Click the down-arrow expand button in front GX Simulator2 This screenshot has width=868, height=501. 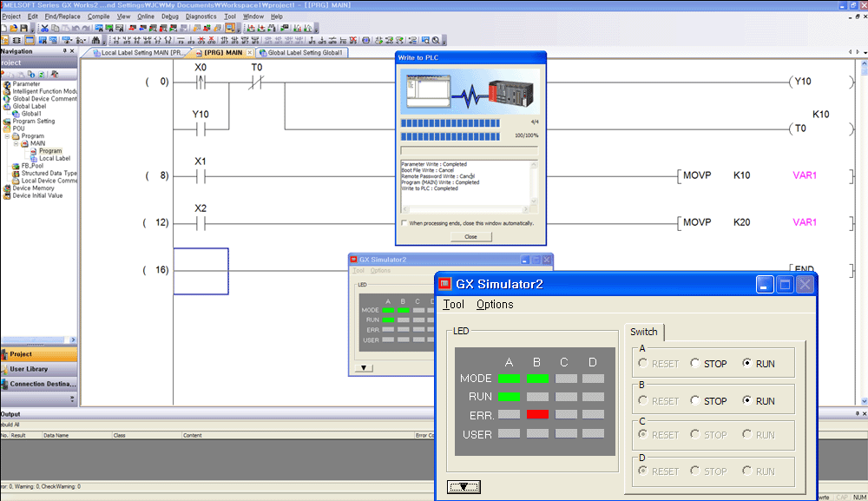coord(464,486)
